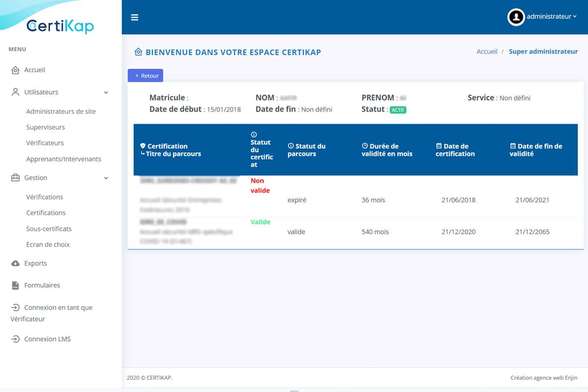Collapse the Utilisateurs submenu chevron
The height and width of the screenshot is (392, 588).
106,92
